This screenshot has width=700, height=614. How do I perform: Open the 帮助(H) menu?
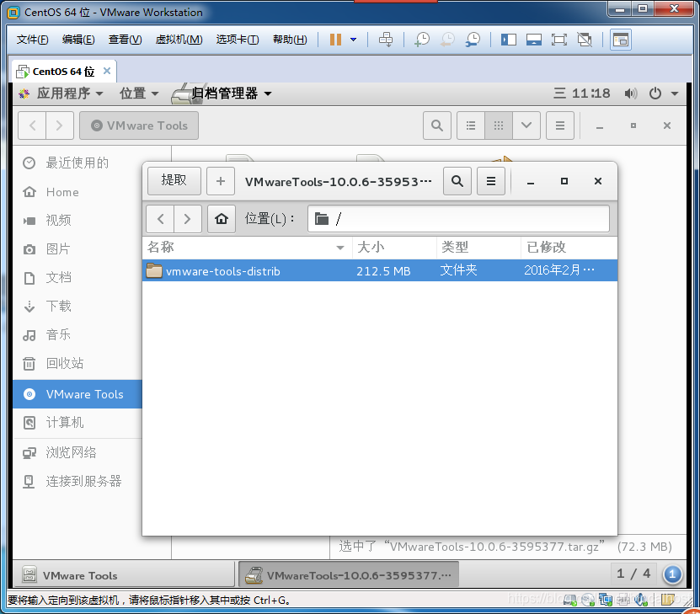tap(290, 40)
